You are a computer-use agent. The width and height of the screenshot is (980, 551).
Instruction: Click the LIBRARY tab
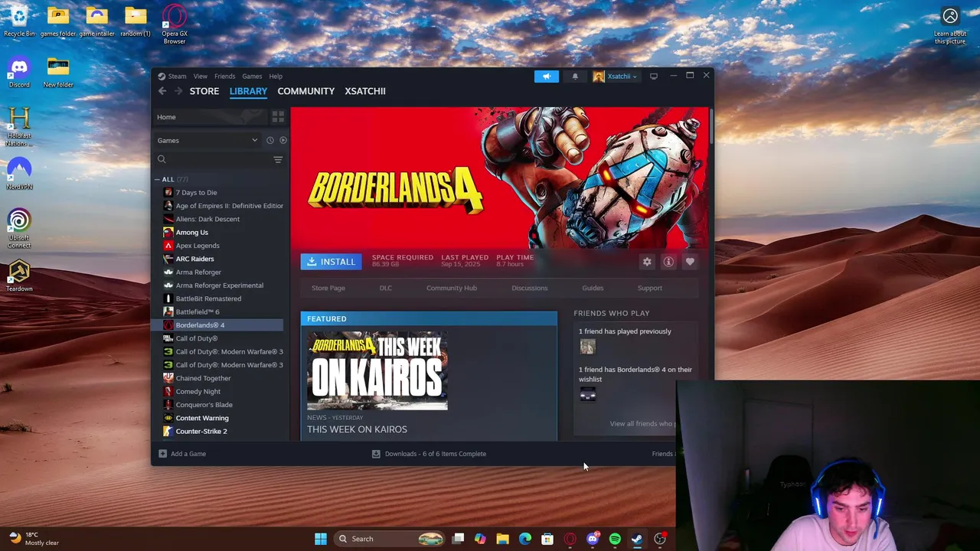pyautogui.click(x=248, y=91)
